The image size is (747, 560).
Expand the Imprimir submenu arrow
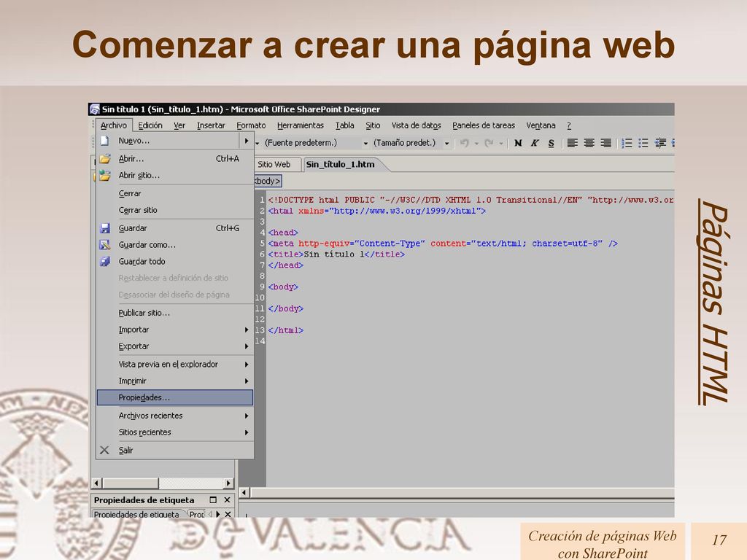[247, 381]
